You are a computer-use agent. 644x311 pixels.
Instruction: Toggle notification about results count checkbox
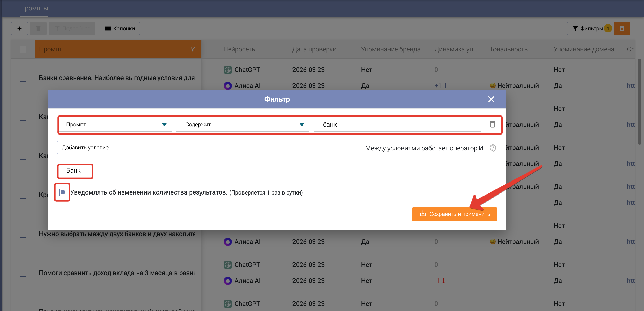63,192
